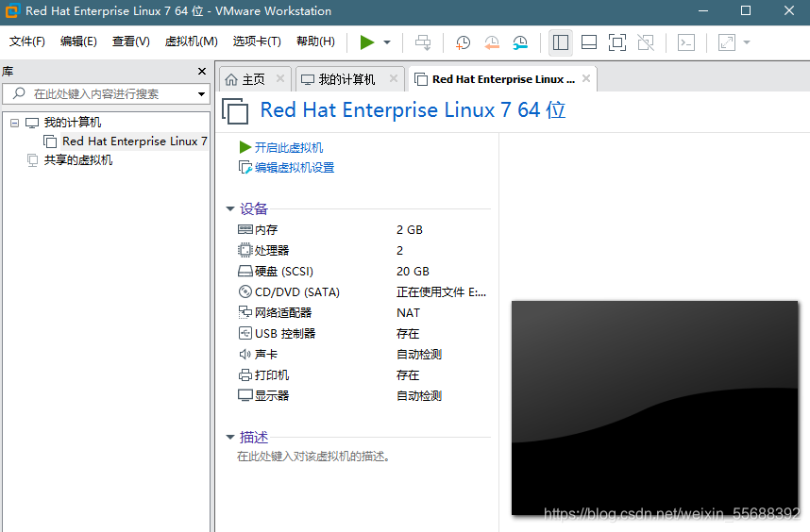Click the virtual machine screen preview thumbnail
810x532 pixels.
tap(654, 408)
